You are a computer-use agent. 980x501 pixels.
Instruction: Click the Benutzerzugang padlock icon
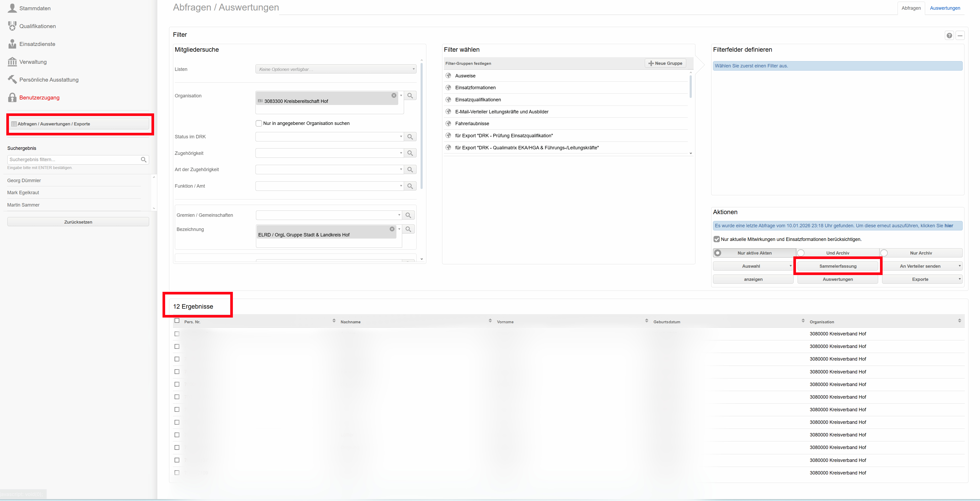[x=12, y=97]
